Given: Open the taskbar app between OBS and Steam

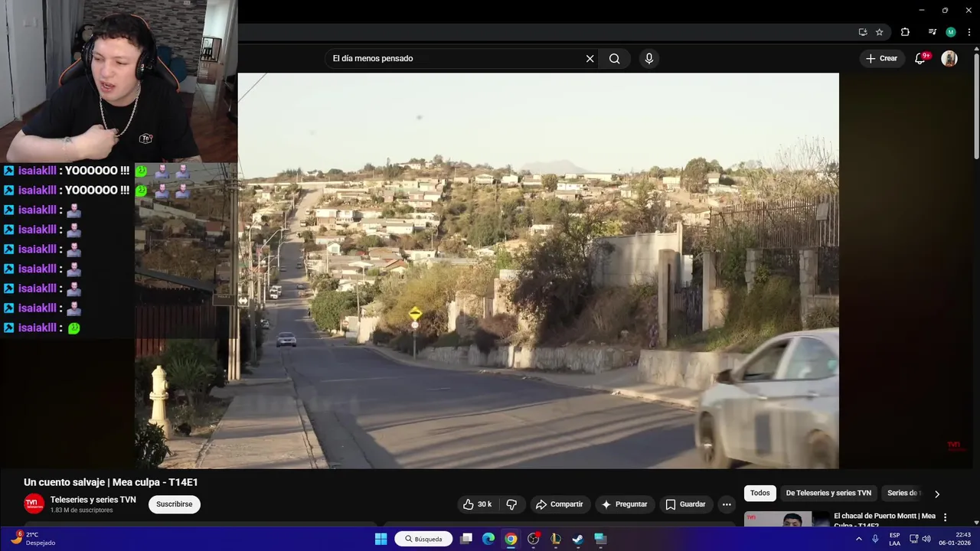Looking at the screenshot, I should pos(556,539).
